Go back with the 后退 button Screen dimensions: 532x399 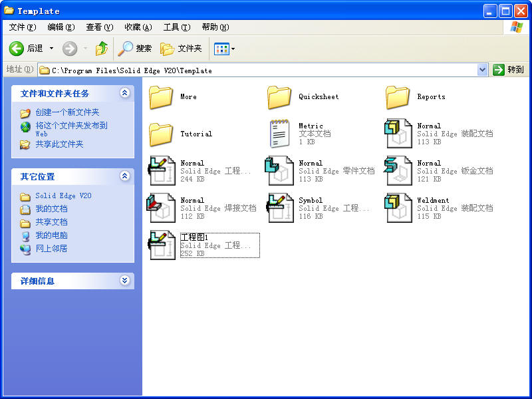(26, 49)
